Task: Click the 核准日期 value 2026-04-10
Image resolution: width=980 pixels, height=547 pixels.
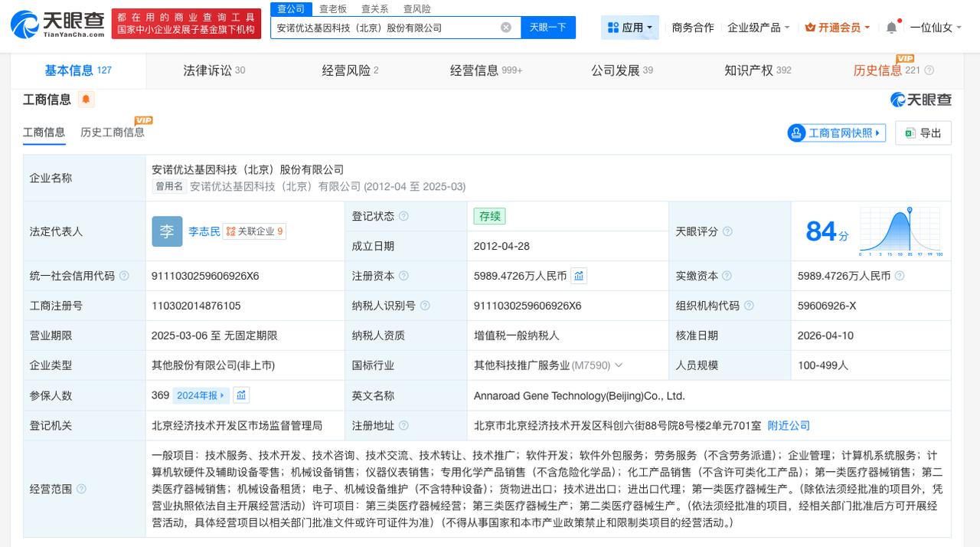Action: click(x=825, y=336)
